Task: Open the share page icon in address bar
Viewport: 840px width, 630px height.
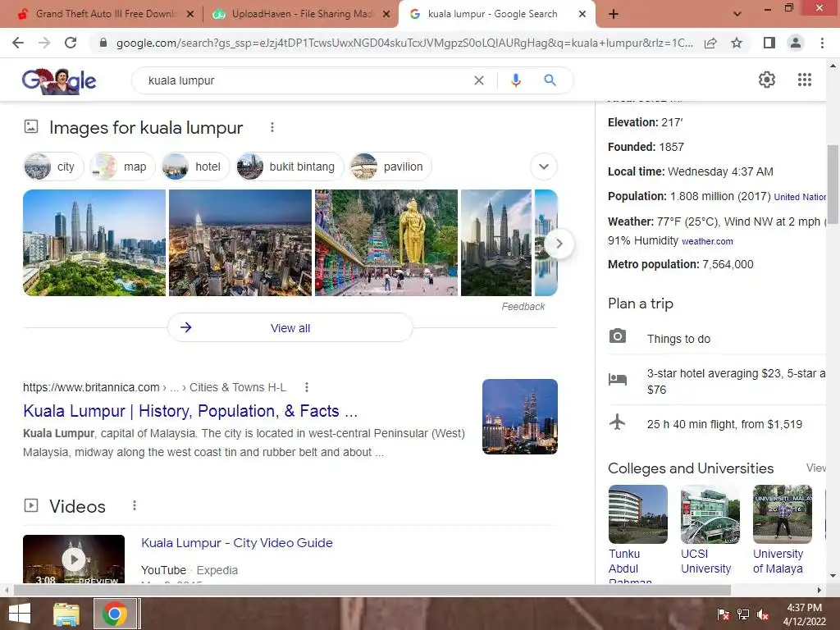Action: point(710,43)
